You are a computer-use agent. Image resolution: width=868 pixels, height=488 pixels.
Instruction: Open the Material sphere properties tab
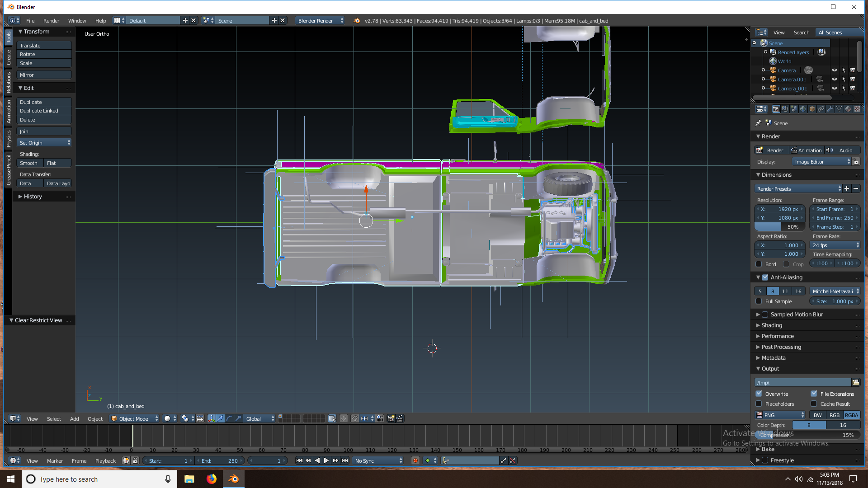pos(848,109)
